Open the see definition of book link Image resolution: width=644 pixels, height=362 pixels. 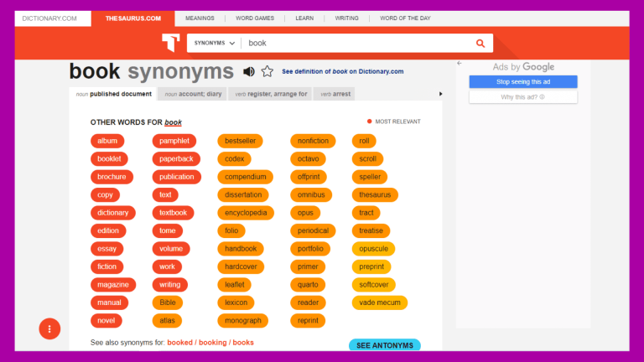(342, 72)
